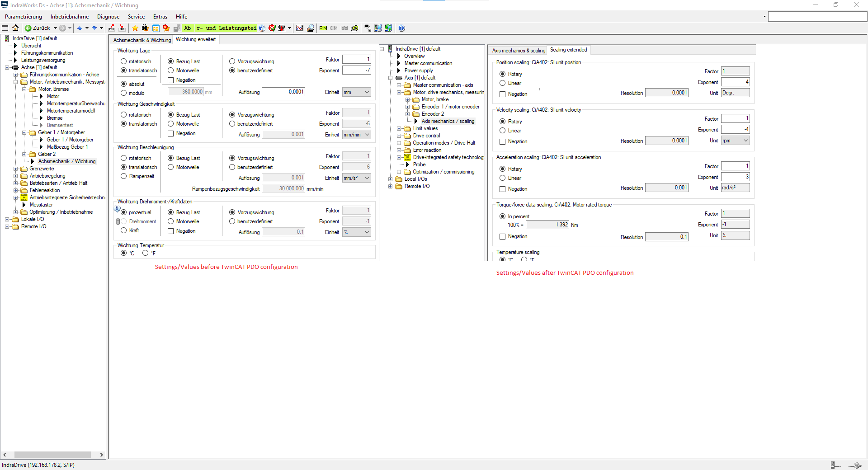This screenshot has width=868, height=470.
Task: Open the Extras menu
Action: coord(160,17)
